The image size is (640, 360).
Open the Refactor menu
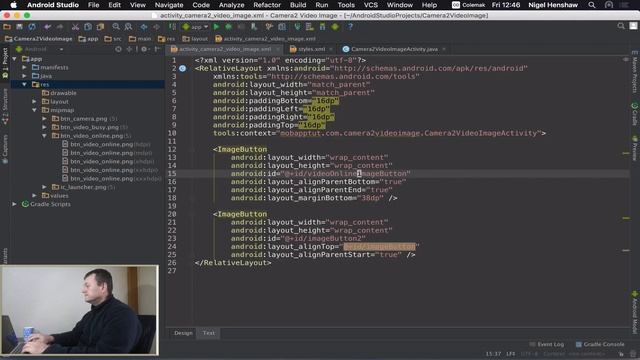point(267,5)
